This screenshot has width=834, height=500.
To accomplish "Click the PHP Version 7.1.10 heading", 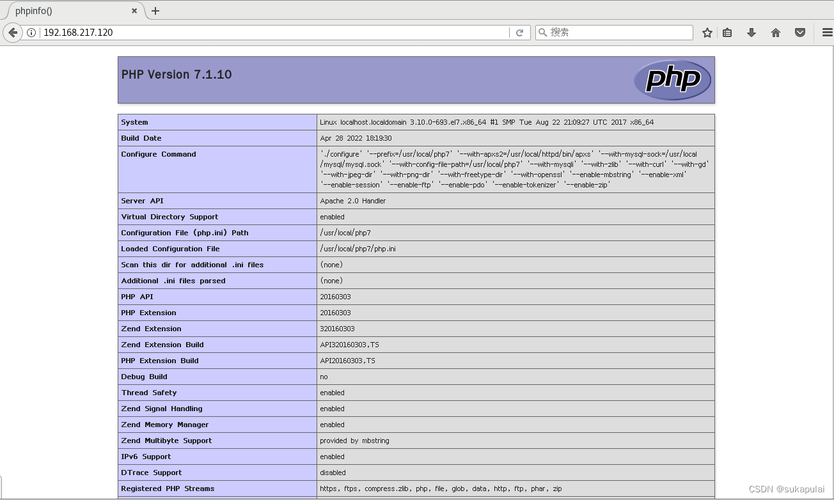I will point(177,74).
